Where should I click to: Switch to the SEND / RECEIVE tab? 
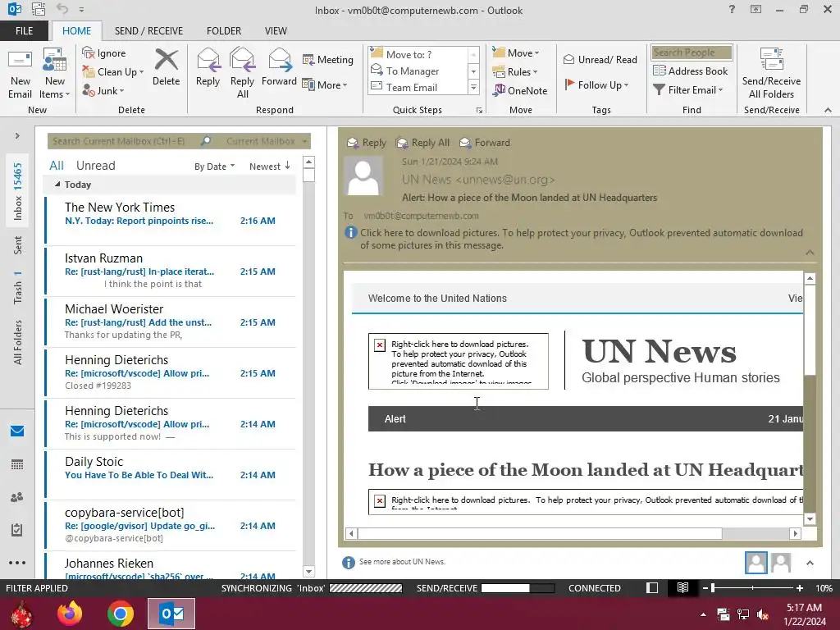[149, 31]
